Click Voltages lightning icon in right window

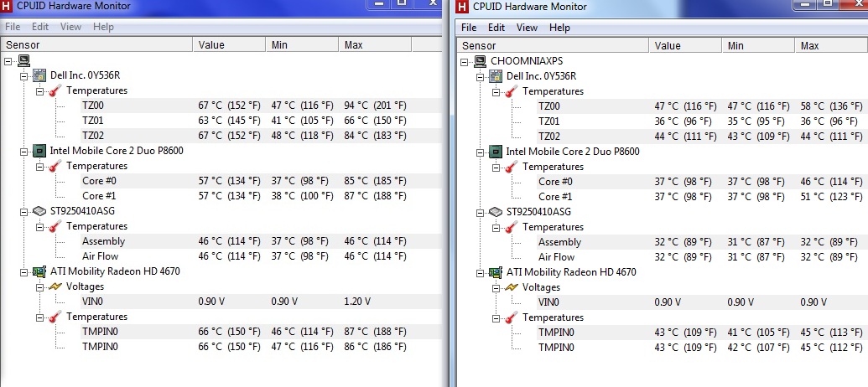(512, 287)
